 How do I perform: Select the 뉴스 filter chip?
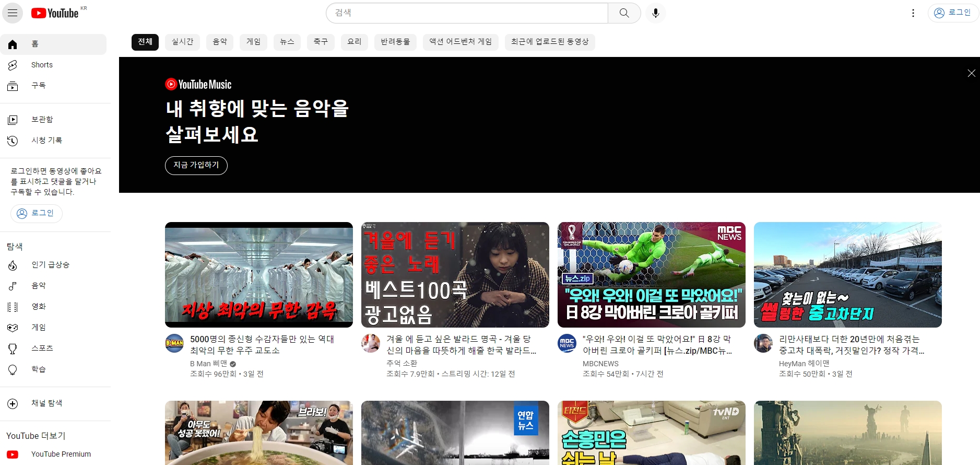pos(287,42)
